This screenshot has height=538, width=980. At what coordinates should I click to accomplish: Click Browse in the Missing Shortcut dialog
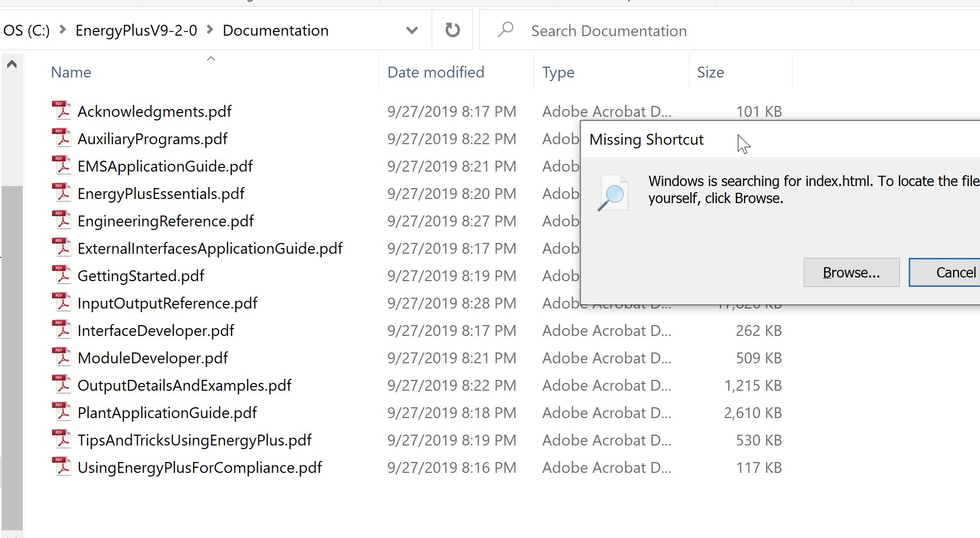(x=851, y=272)
